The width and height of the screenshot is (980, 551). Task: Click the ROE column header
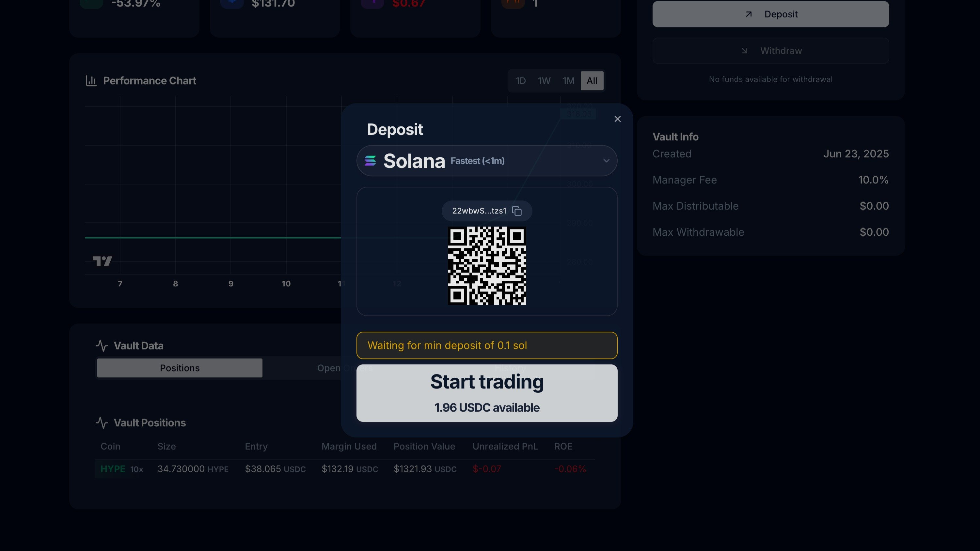[563, 446]
